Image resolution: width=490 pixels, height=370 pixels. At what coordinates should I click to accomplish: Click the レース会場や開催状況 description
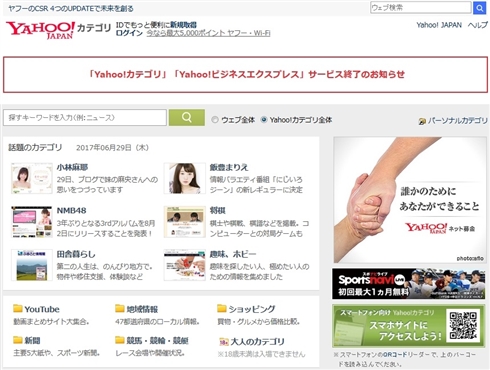(150, 353)
